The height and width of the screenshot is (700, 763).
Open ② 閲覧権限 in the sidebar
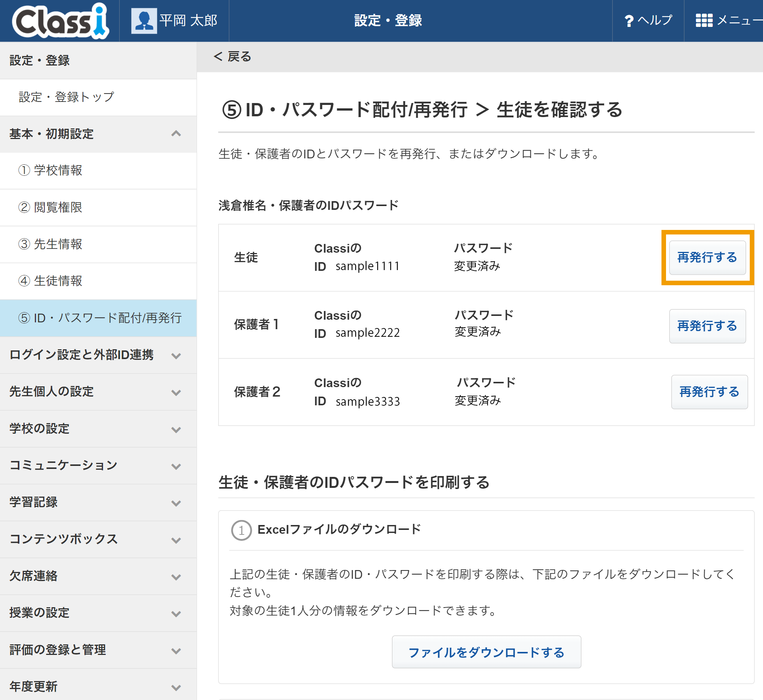click(x=98, y=207)
